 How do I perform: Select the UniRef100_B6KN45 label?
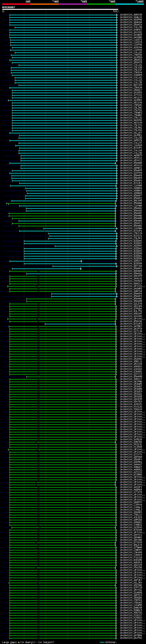[x=131, y=271]
